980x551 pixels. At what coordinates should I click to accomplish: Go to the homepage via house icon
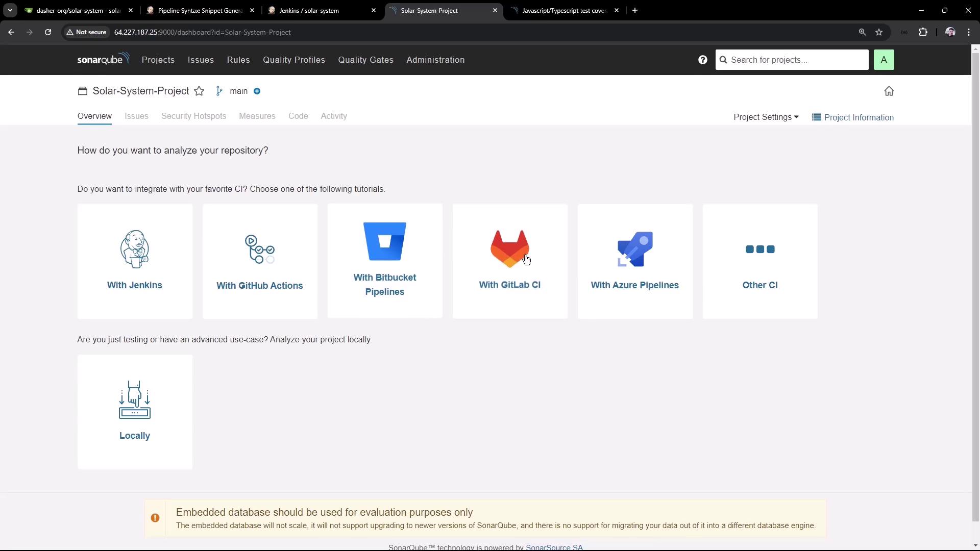click(x=889, y=91)
